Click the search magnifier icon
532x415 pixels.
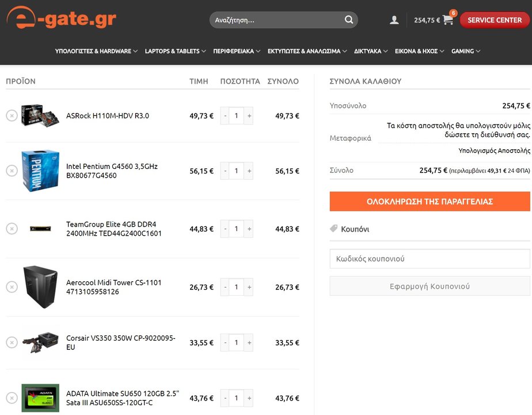click(x=349, y=20)
